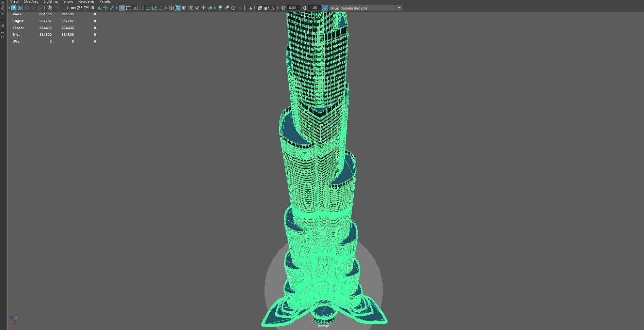Screen dimensions: 644x330
Task: Toggle the viewport Grid display
Action: point(122,7)
